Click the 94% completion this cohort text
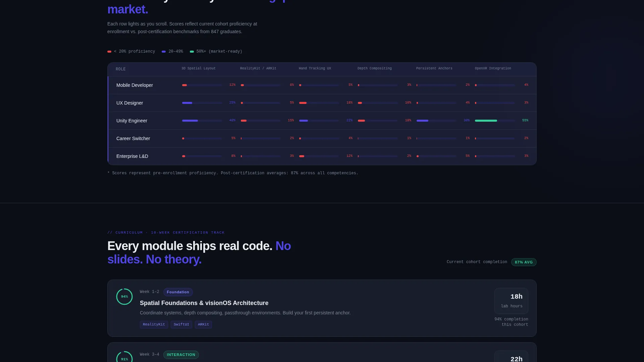The height and width of the screenshot is (362, 644). (511, 322)
